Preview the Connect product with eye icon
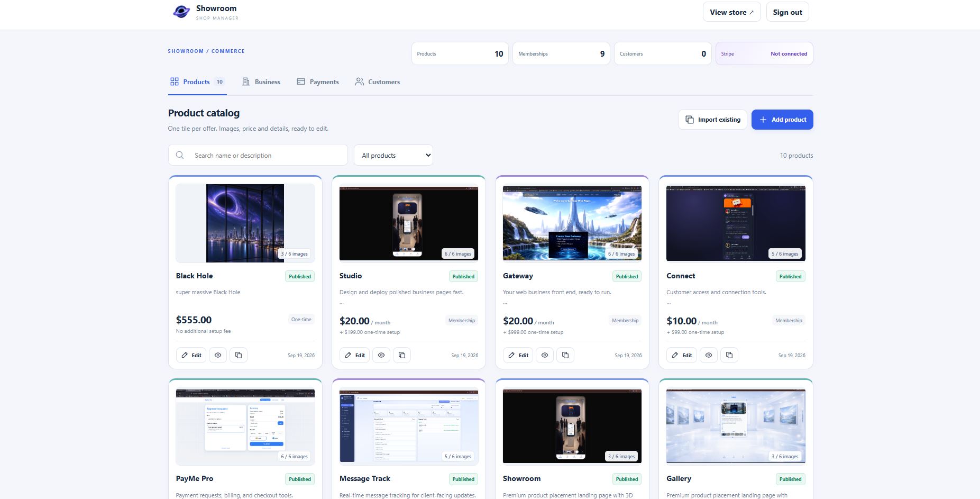980x499 pixels. (x=709, y=355)
